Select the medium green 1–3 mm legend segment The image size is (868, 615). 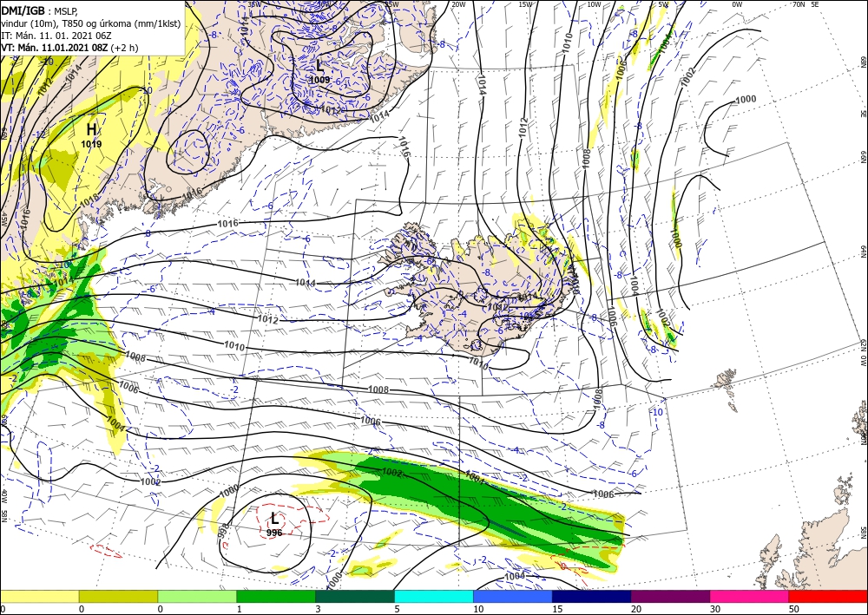[276, 596]
